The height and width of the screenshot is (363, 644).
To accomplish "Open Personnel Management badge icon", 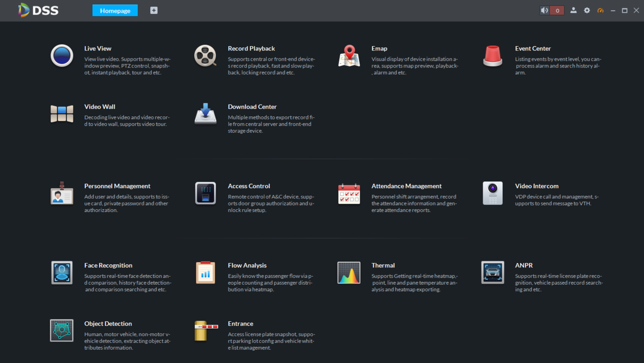I will click(x=62, y=193).
